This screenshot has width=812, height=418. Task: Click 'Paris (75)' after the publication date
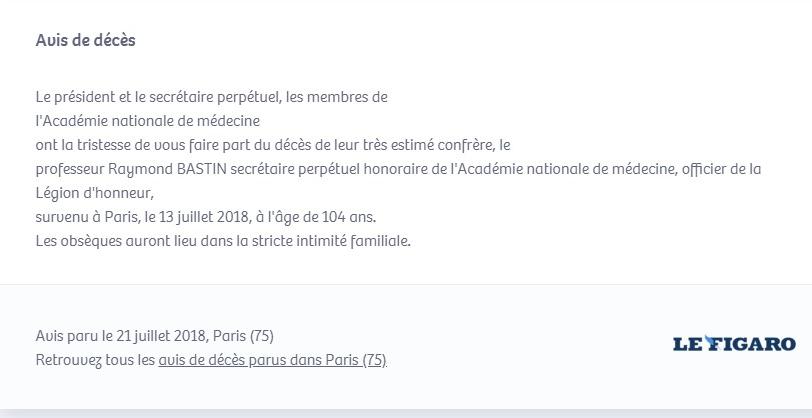[x=243, y=336]
